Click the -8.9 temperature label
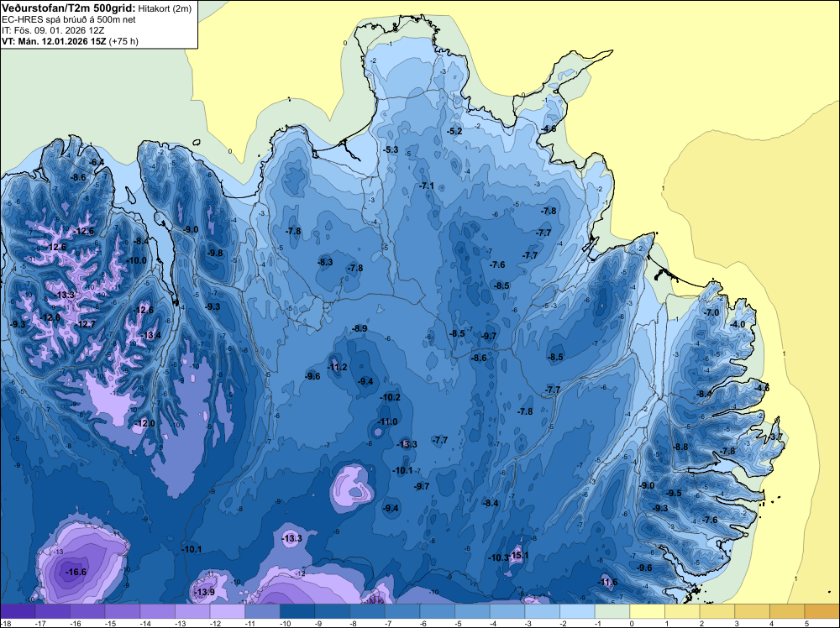 click(x=360, y=328)
